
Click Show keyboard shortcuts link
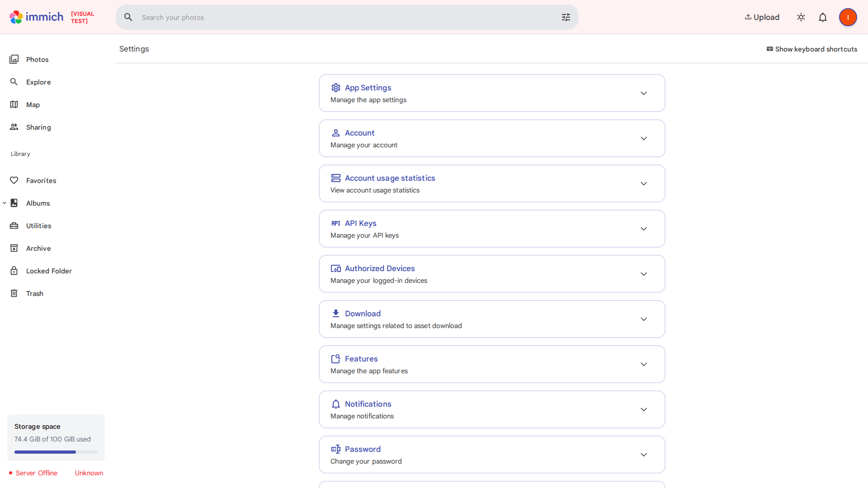pyautogui.click(x=812, y=49)
